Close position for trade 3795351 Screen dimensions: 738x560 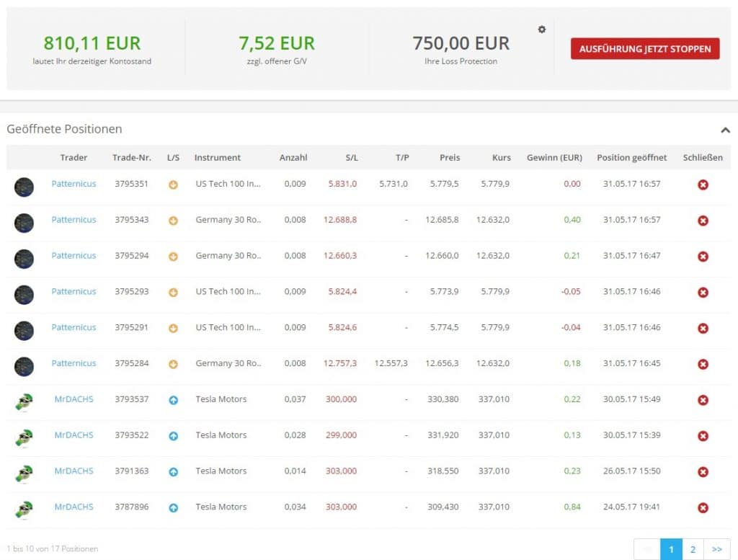pyautogui.click(x=703, y=185)
